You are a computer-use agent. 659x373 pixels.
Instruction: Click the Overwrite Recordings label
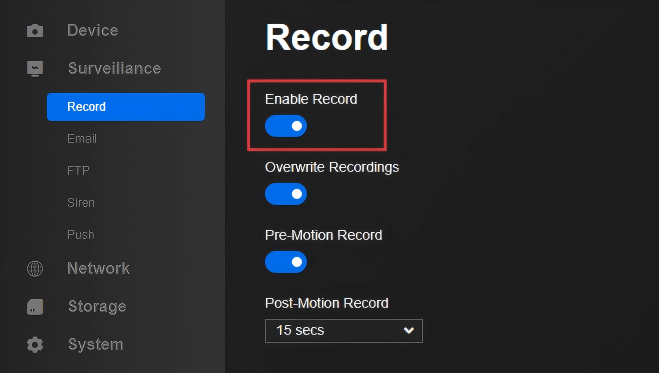pyautogui.click(x=332, y=167)
